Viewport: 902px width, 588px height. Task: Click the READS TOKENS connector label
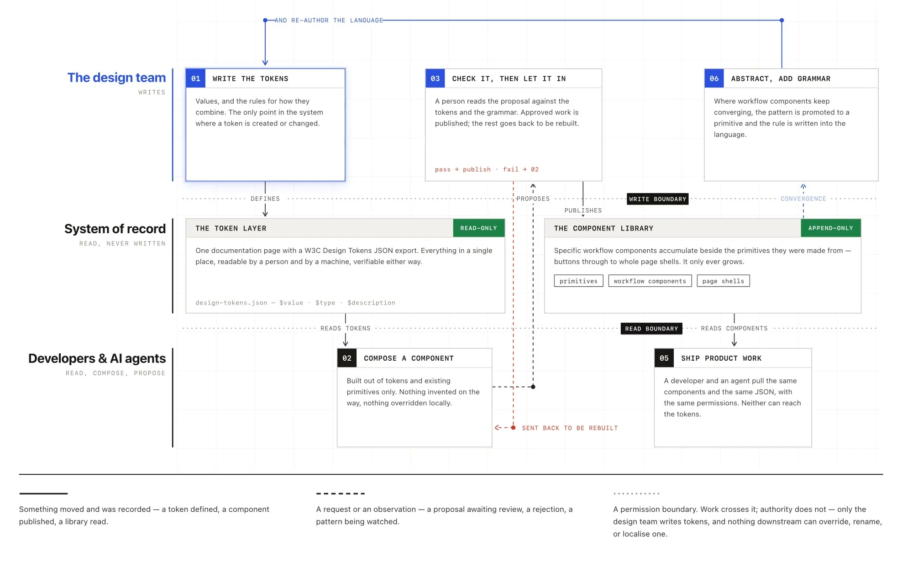point(346,329)
